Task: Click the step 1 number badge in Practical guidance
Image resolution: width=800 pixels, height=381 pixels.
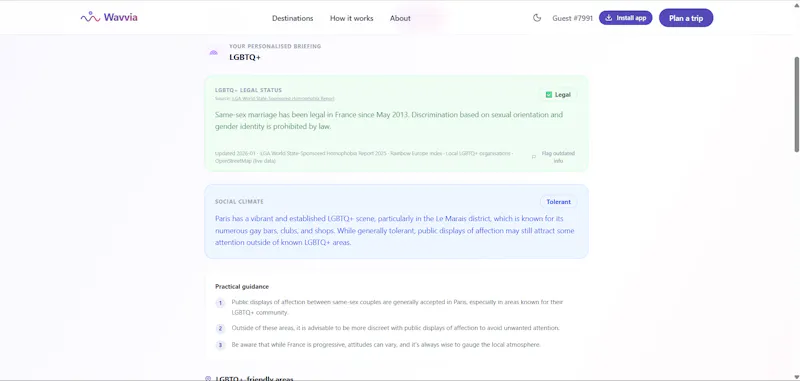Action: pos(220,303)
